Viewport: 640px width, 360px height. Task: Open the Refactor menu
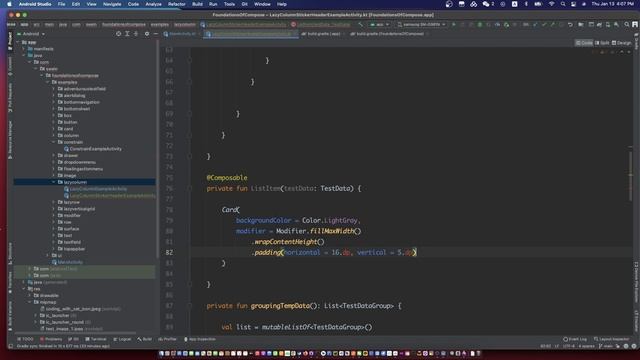177,4
